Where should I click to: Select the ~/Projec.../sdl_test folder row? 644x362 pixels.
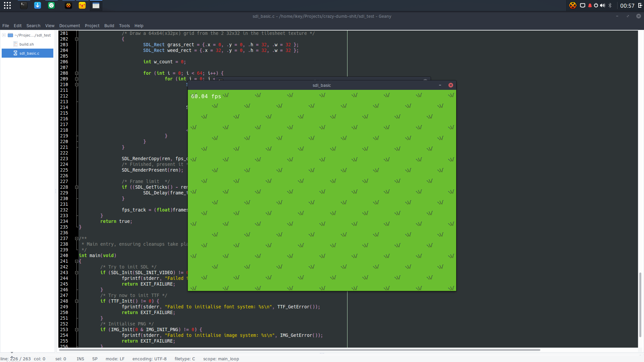click(28, 35)
